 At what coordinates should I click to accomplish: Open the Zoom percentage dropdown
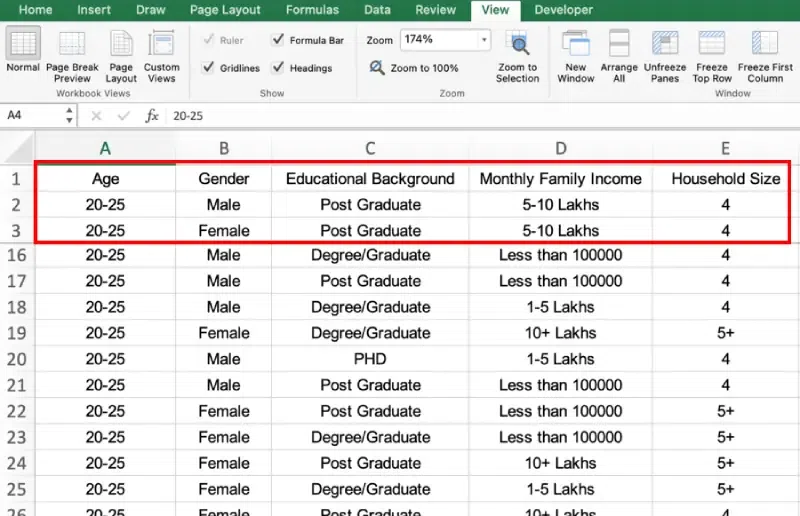click(484, 41)
